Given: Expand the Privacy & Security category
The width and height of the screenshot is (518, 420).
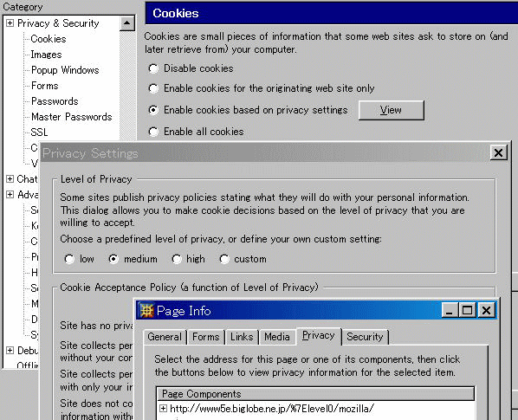Looking at the screenshot, I should tap(10, 23).
